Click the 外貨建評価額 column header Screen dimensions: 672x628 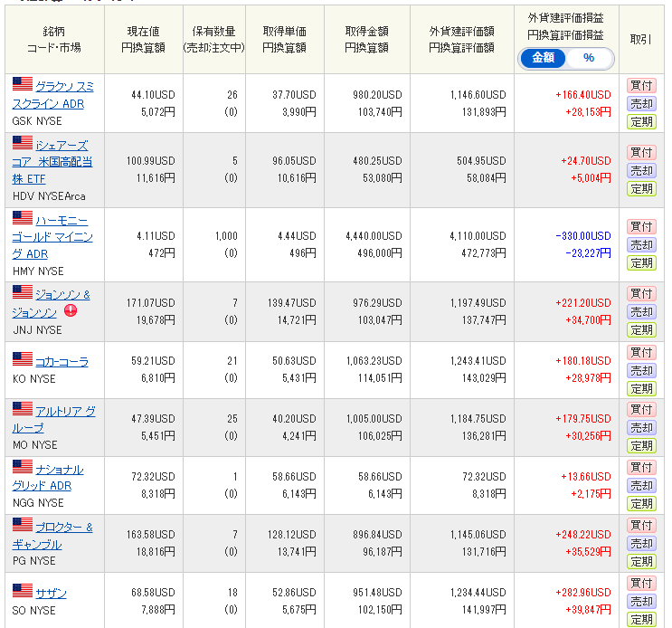tap(461, 40)
